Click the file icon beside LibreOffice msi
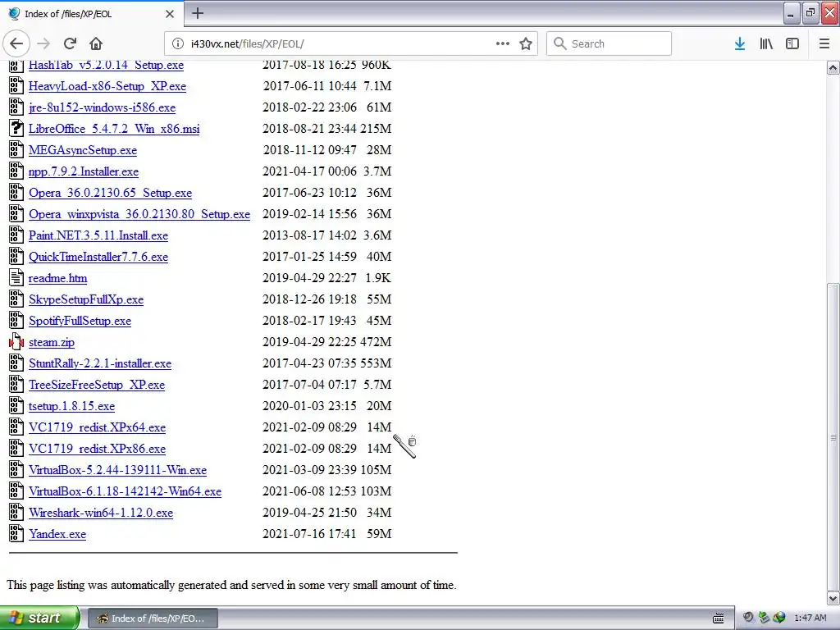 pyautogui.click(x=16, y=128)
